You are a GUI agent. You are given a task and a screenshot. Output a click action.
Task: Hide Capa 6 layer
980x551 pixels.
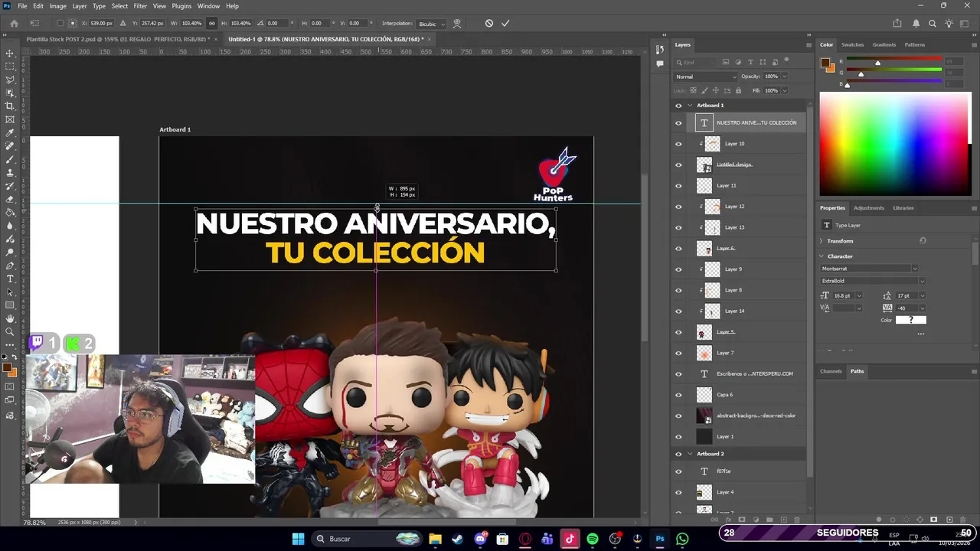click(x=678, y=395)
